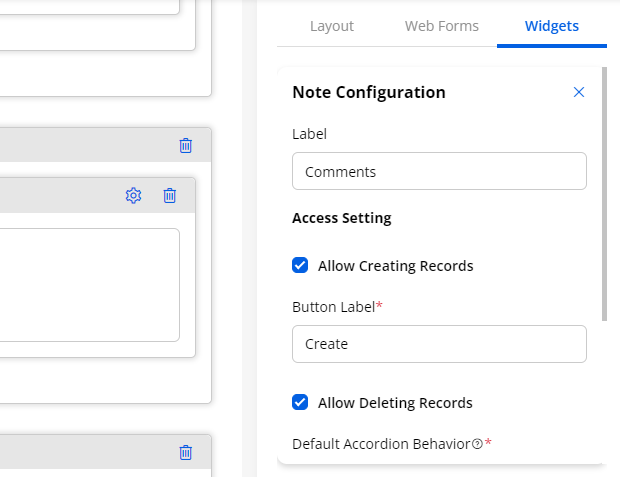Click the Label field containing Comments
Image resolution: width=620 pixels, height=477 pixels.
tap(439, 171)
